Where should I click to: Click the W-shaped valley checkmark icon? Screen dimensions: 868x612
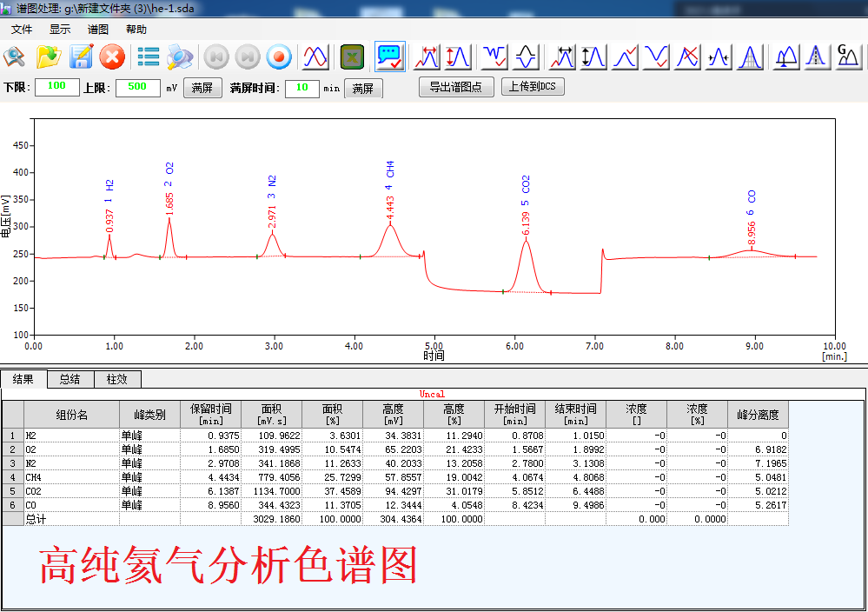point(494,57)
